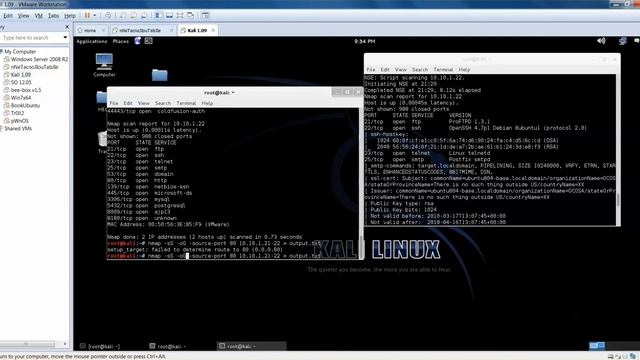The image size is (640, 360).
Task: Select SO 12.05 in the library
Action: coord(21,82)
